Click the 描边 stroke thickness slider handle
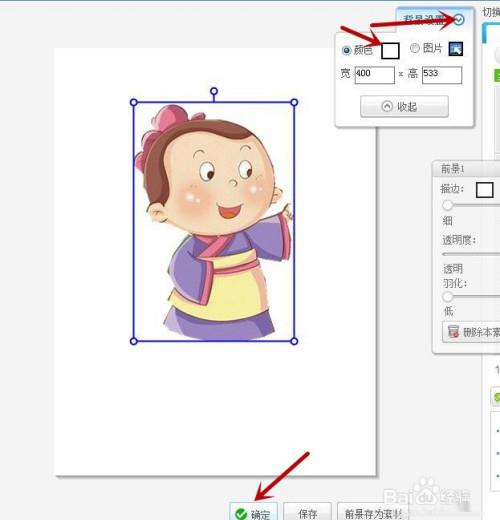The image size is (500, 520). coord(448,205)
